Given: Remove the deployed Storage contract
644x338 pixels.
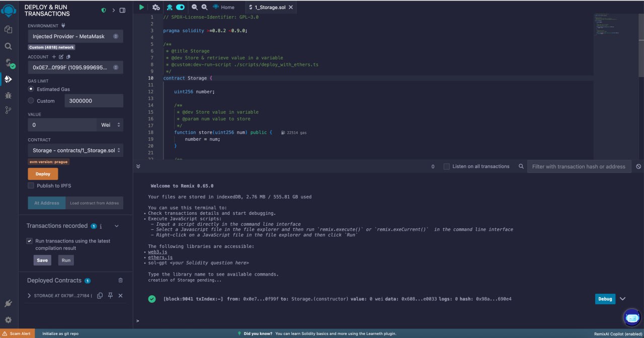Looking at the screenshot, I should point(120,296).
